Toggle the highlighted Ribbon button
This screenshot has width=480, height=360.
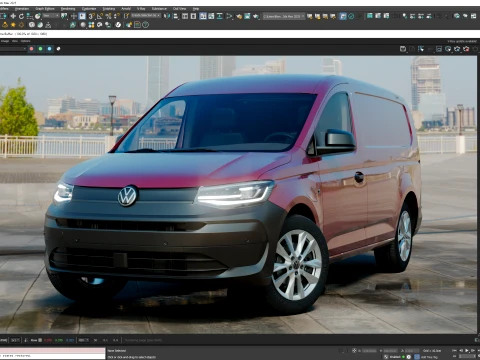click(x=203, y=16)
